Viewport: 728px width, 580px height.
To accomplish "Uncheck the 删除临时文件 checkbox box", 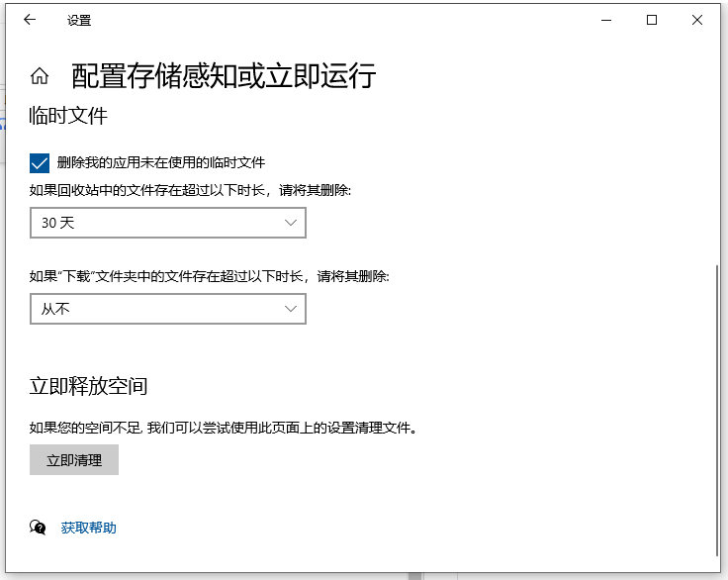I will tap(40, 162).
